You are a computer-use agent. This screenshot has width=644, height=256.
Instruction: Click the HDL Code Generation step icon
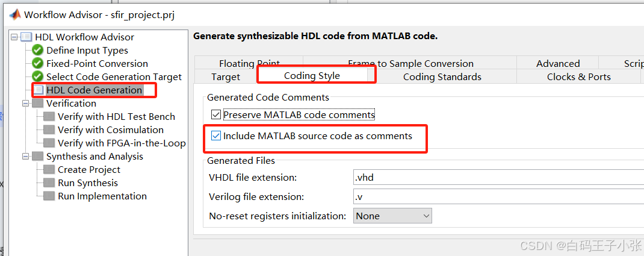click(x=39, y=90)
